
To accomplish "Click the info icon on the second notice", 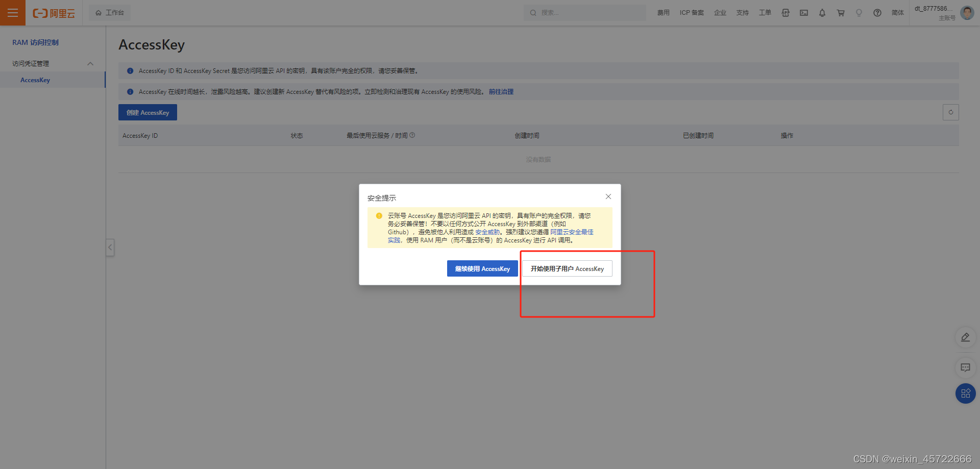I will 130,92.
